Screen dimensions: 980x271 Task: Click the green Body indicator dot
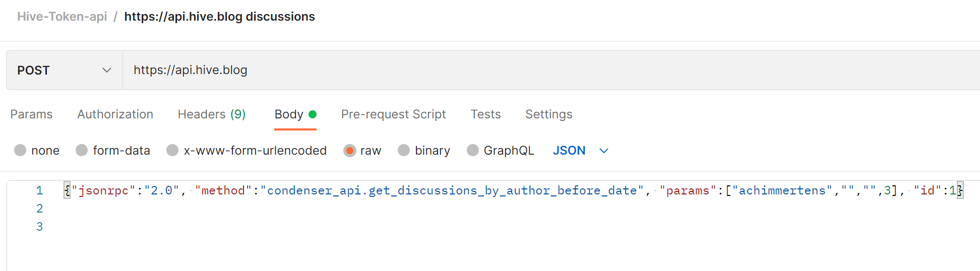pyautogui.click(x=313, y=114)
